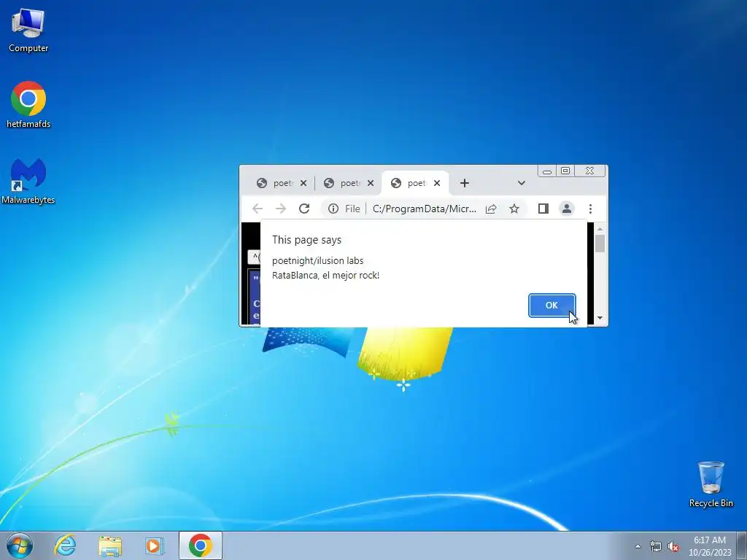Reload the page in Chrome
Image resolution: width=747 pixels, height=560 pixels.
[304, 209]
